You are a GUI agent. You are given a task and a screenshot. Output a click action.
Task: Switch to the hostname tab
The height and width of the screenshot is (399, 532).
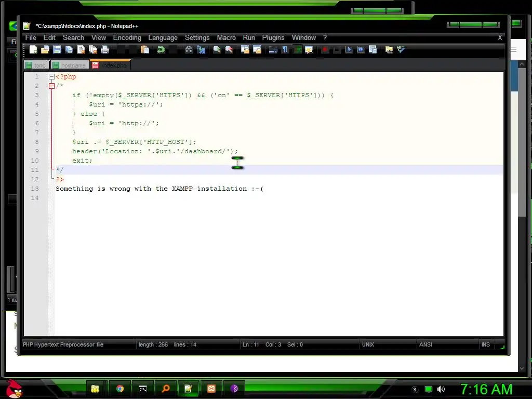(x=70, y=65)
